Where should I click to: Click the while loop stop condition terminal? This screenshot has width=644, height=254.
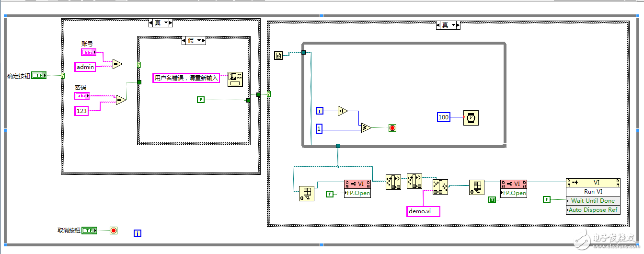(392, 128)
